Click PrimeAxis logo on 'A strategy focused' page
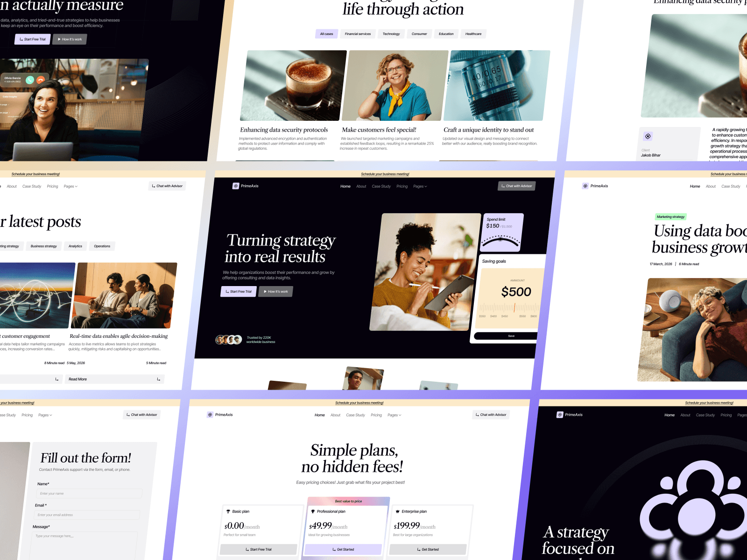Image resolution: width=747 pixels, height=560 pixels. click(x=570, y=414)
